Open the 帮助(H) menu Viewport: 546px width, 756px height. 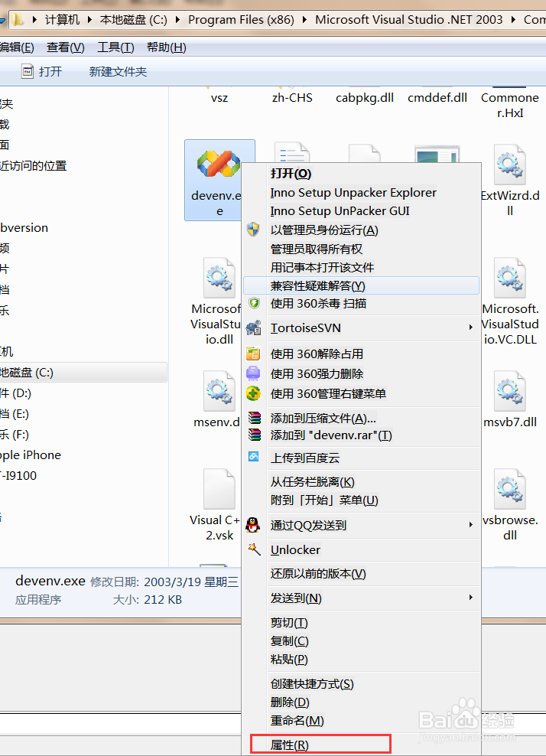pyautogui.click(x=166, y=47)
